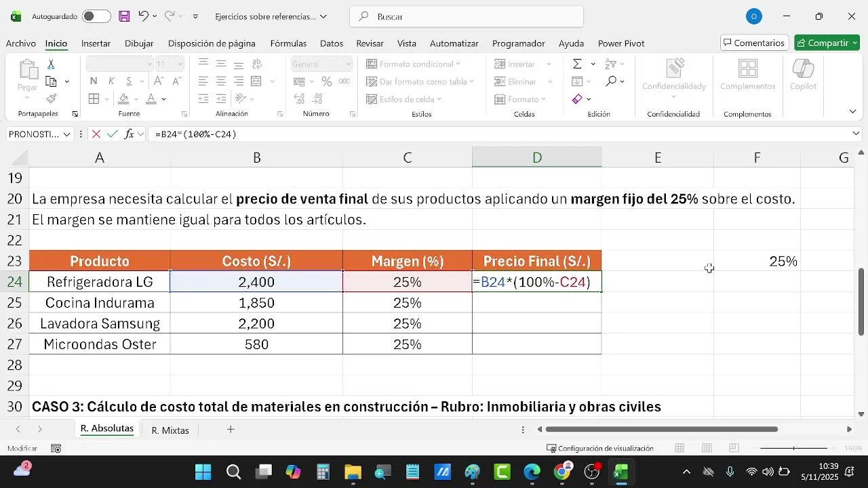The image size is (868, 488).
Task: Click the Page Break Preview view icon
Action: click(734, 448)
